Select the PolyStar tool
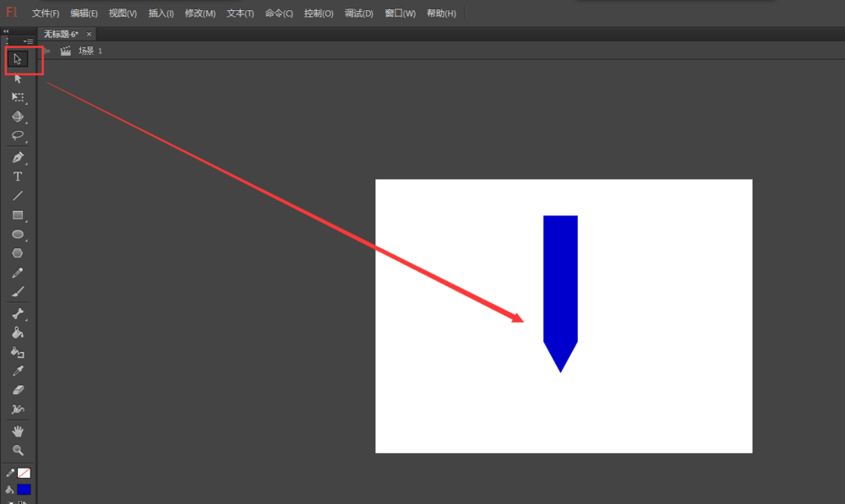 (17, 253)
